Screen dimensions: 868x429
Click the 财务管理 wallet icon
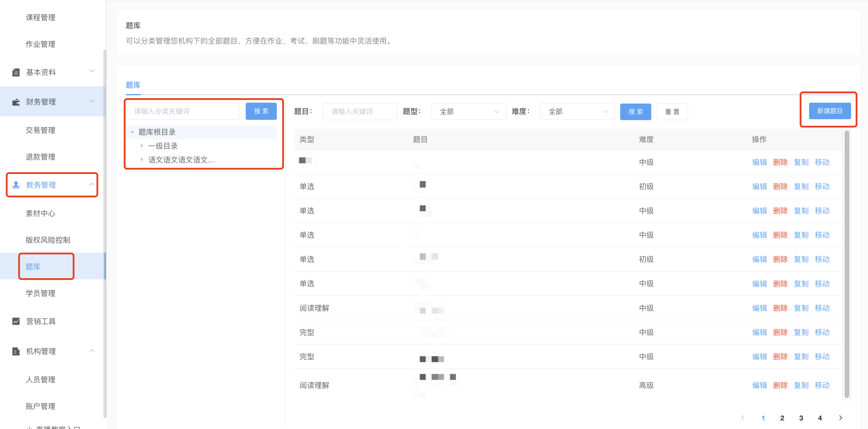(16, 102)
